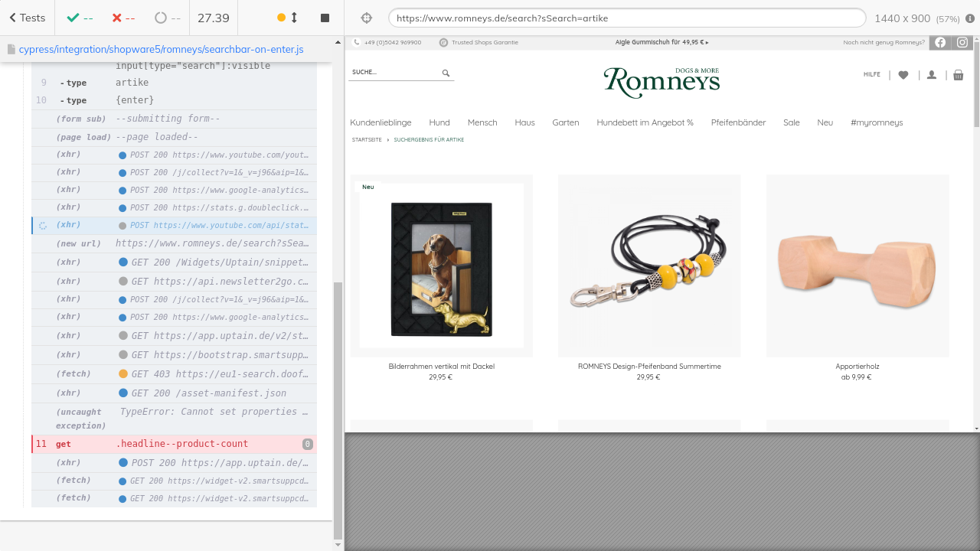This screenshot has width=980, height=551.
Task: Click the SUCHE search input field
Action: [x=394, y=73]
